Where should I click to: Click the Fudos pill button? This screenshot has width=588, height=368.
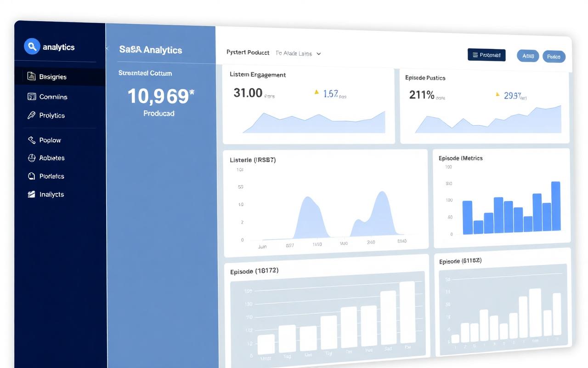click(554, 57)
